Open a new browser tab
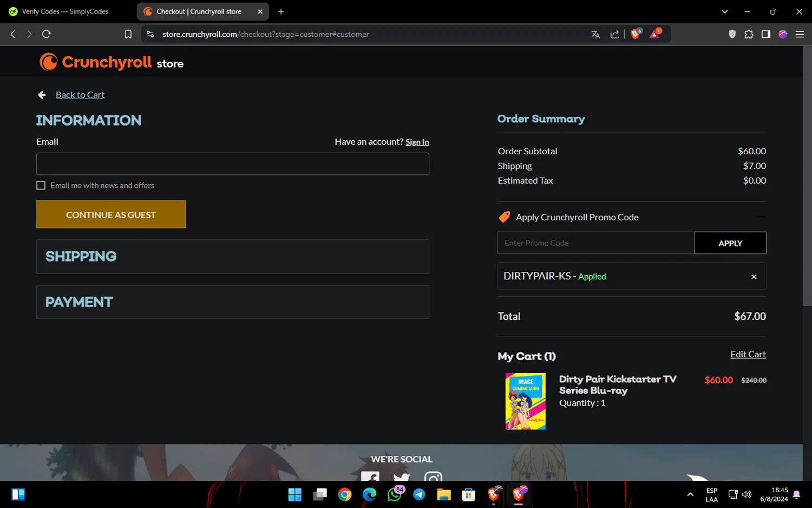This screenshot has width=812, height=508. (281, 11)
